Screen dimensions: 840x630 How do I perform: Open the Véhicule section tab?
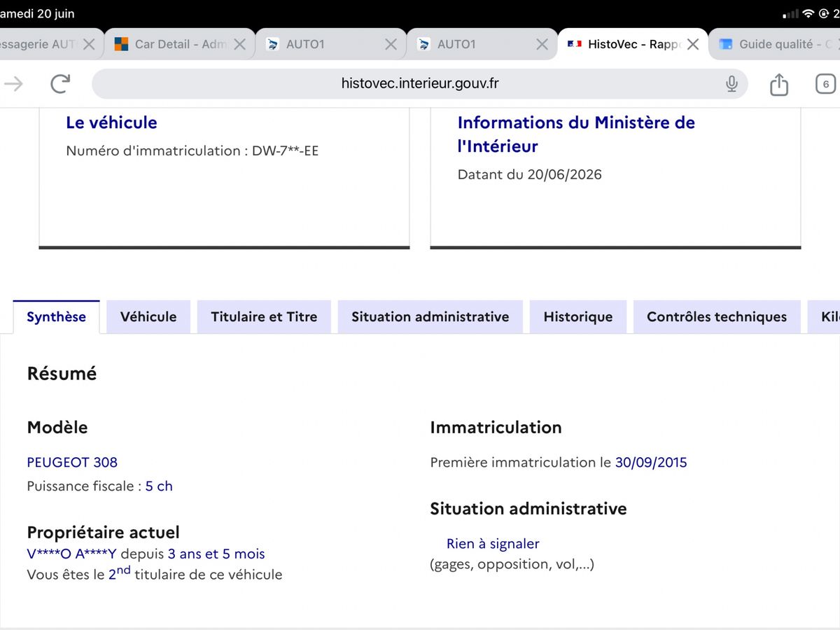[x=148, y=317]
